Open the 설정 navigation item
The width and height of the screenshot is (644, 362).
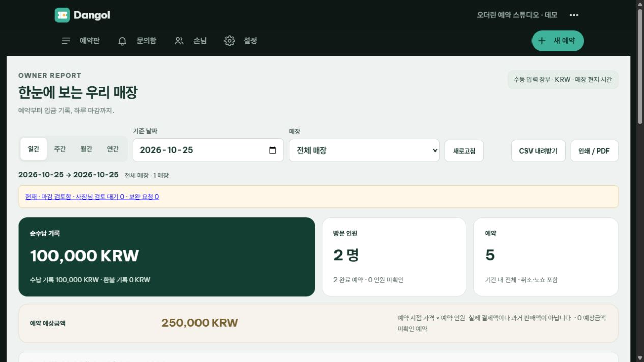(x=240, y=41)
